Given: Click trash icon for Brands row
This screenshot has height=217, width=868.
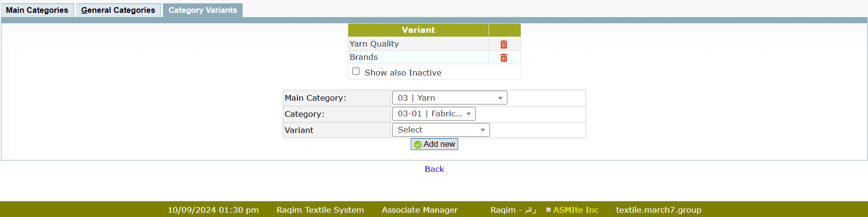Looking at the screenshot, I should click(504, 57).
